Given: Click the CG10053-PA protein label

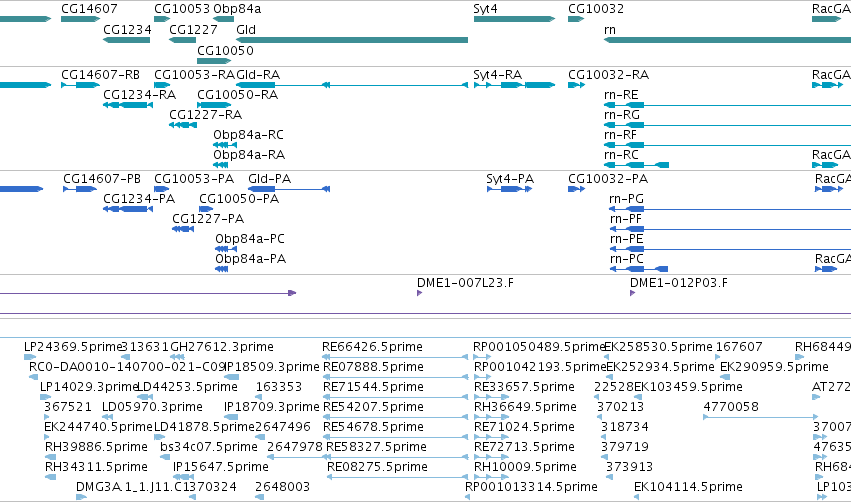Looking at the screenshot, I should [194, 179].
